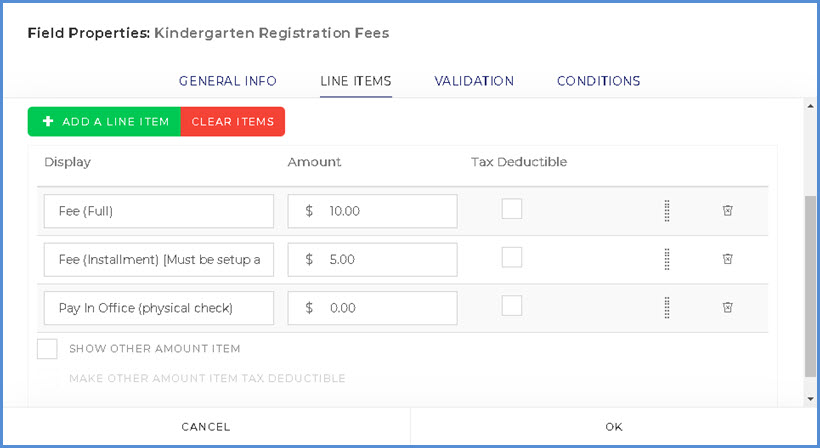Click the vertical scrollbar thumb
Viewport: 820px width, 448px height.
tap(810, 285)
